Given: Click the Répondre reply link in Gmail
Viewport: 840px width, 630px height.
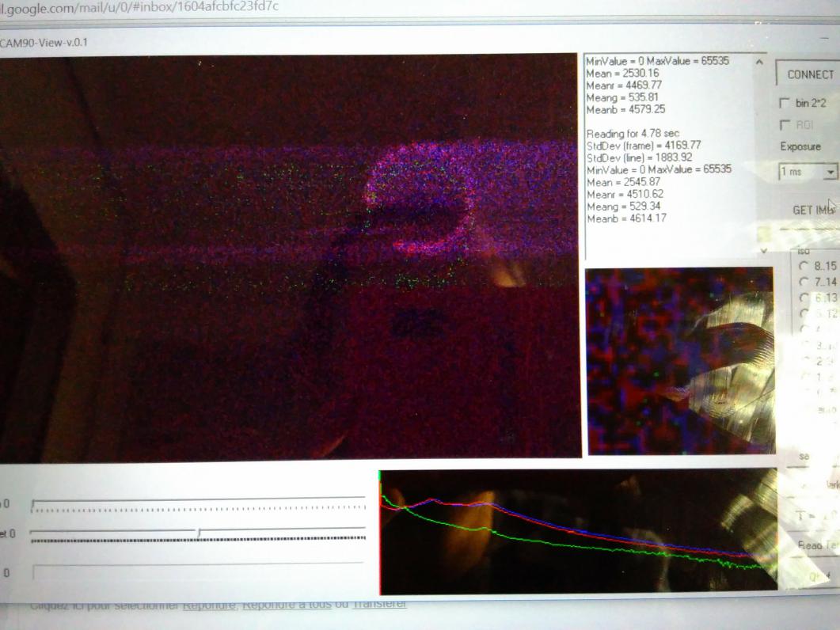Looking at the screenshot, I should pyautogui.click(x=209, y=605).
